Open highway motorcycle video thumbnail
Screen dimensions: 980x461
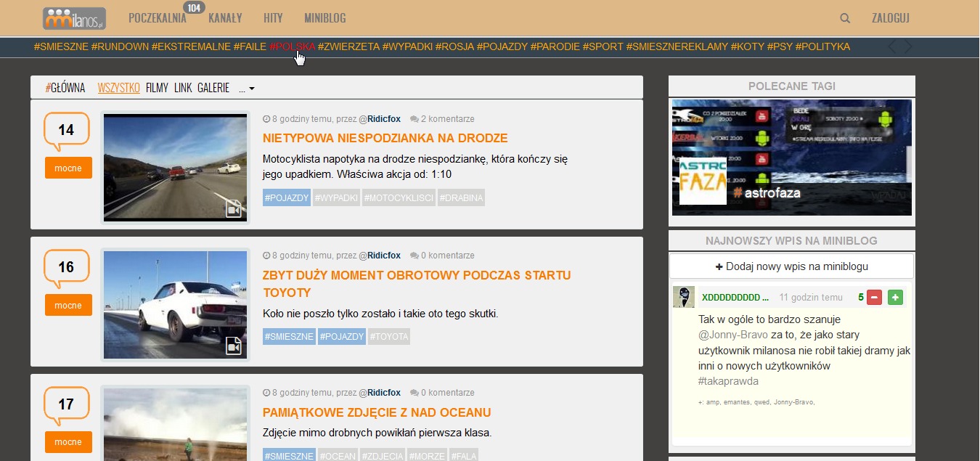point(175,168)
